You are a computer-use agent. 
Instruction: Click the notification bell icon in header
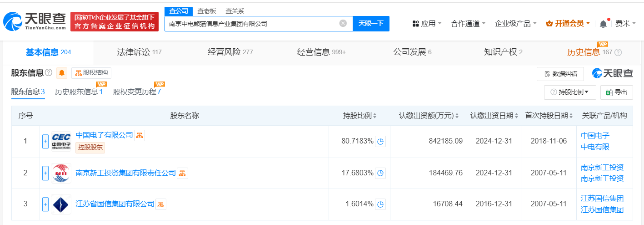click(603, 24)
